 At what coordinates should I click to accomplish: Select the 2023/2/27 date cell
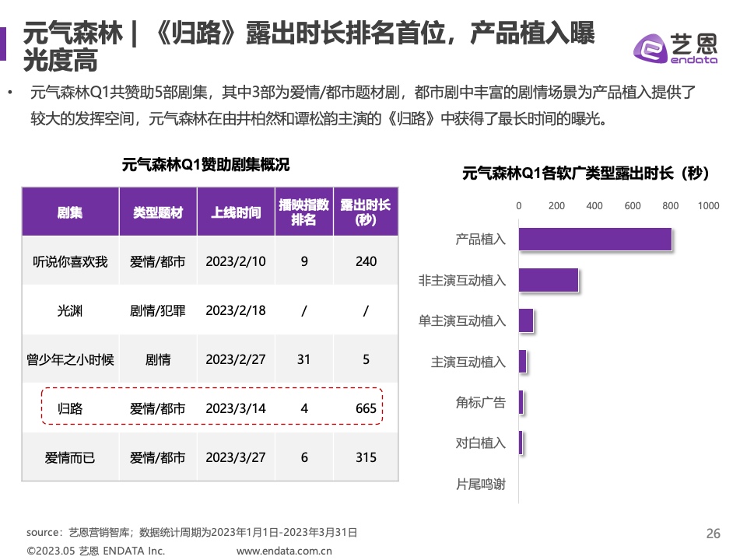(236, 359)
